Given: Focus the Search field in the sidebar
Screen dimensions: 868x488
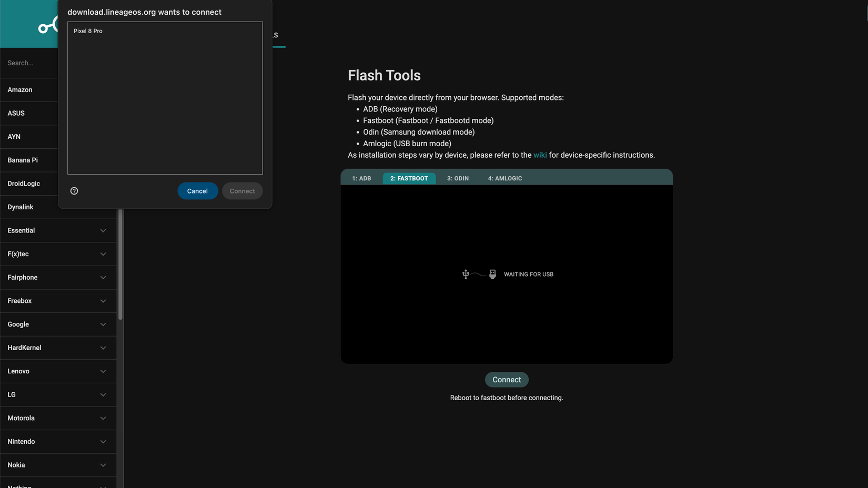Looking at the screenshot, I should point(29,63).
